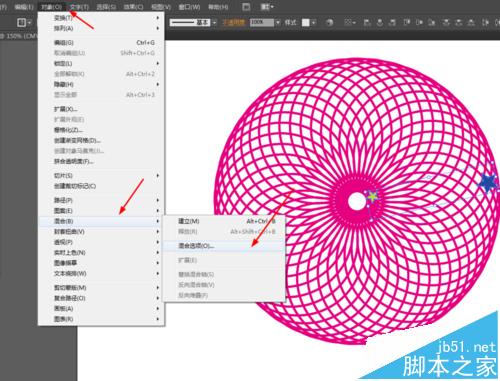This screenshot has height=381, width=500.
Task: Expand the 锁定(L) Lock submenu
Action: click(x=101, y=63)
